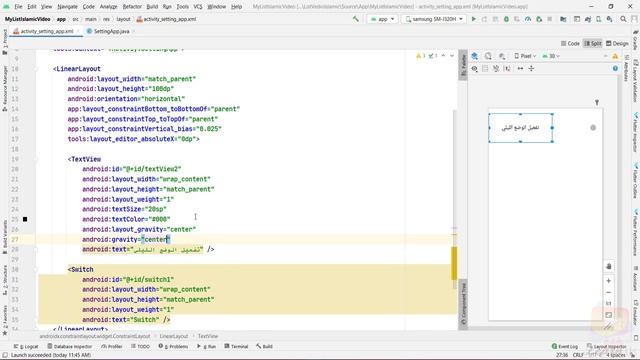Click the layout warning triangle icon

tap(615, 56)
